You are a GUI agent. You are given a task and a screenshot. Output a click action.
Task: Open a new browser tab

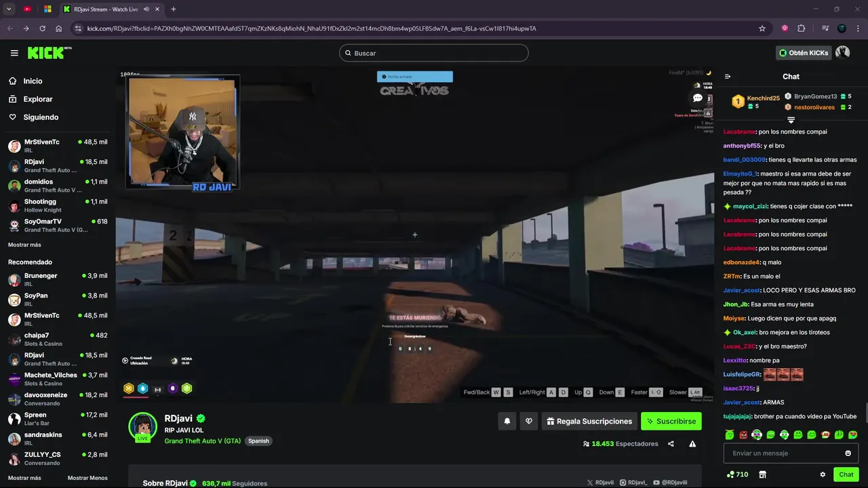coord(174,9)
